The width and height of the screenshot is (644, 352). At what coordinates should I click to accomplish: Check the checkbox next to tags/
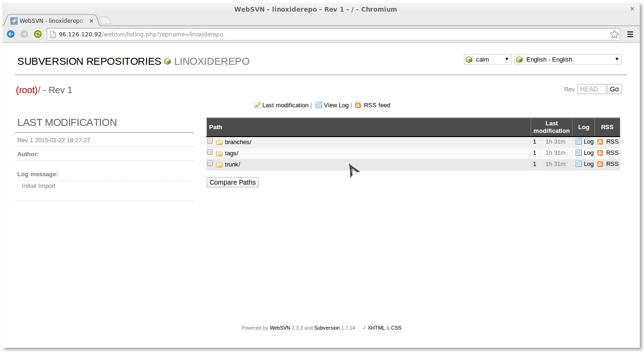pos(210,152)
